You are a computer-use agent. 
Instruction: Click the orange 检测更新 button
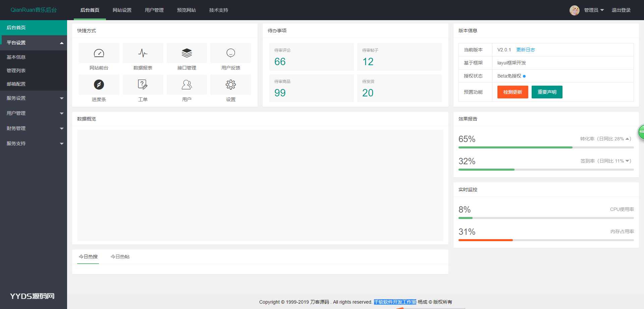pyautogui.click(x=513, y=92)
